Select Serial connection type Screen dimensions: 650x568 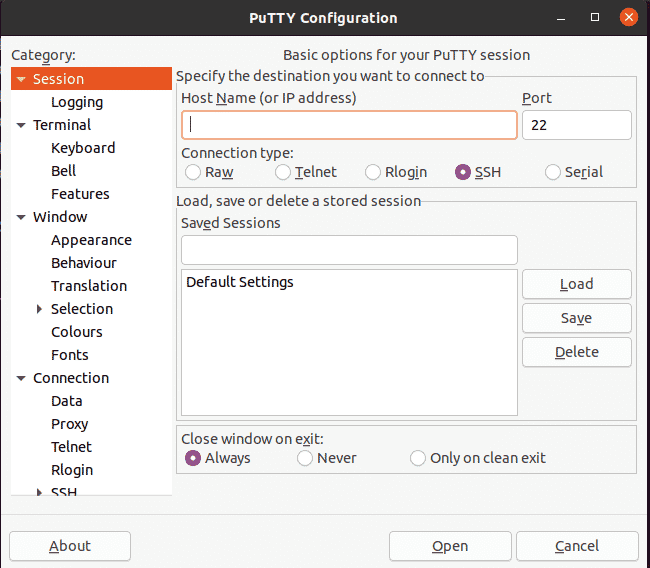(x=553, y=172)
